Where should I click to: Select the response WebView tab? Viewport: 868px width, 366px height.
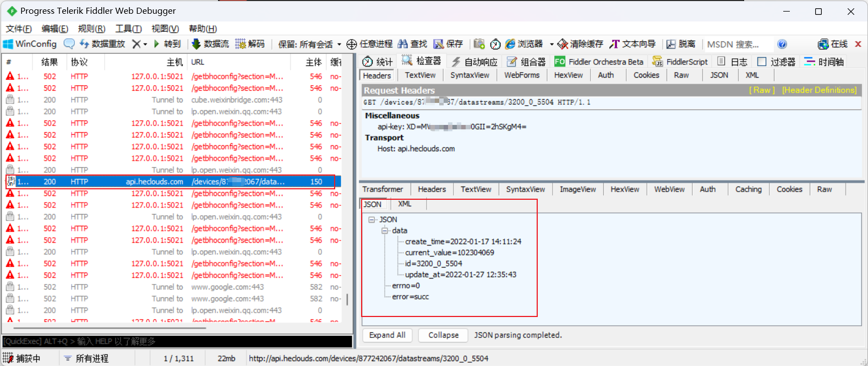(669, 189)
